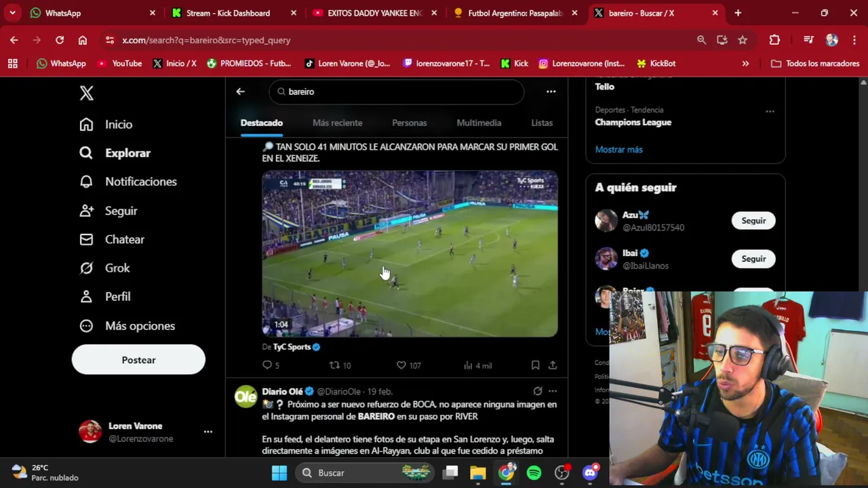Switch to EXITOS DADDY YANKEE tab

(374, 13)
